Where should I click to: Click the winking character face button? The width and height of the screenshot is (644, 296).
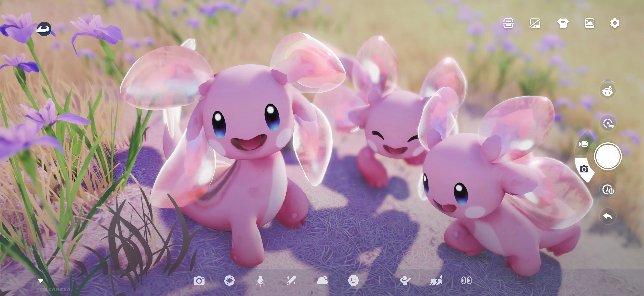click(607, 91)
